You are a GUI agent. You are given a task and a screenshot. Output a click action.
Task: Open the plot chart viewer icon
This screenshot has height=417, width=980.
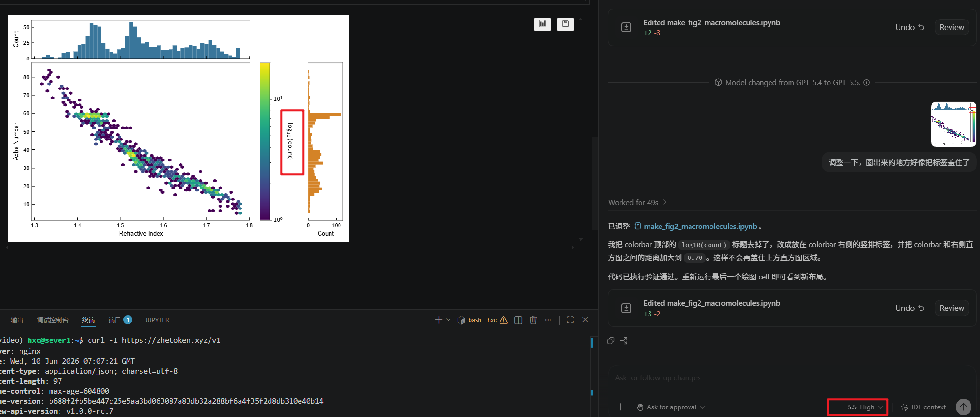[542, 24]
